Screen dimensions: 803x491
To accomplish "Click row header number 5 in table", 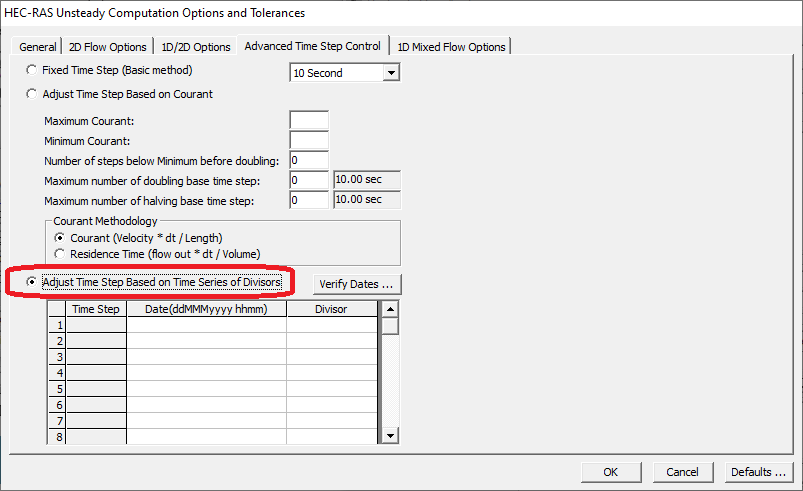I will (57, 389).
